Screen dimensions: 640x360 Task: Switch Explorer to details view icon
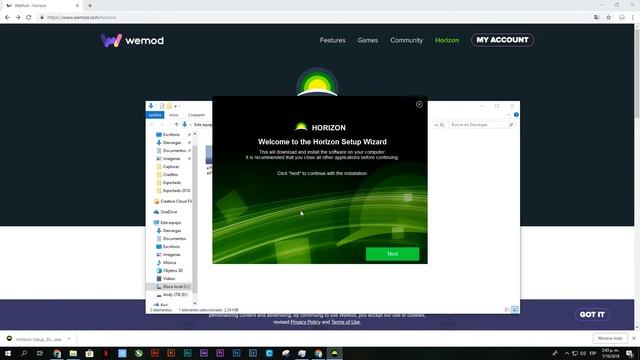click(x=507, y=310)
